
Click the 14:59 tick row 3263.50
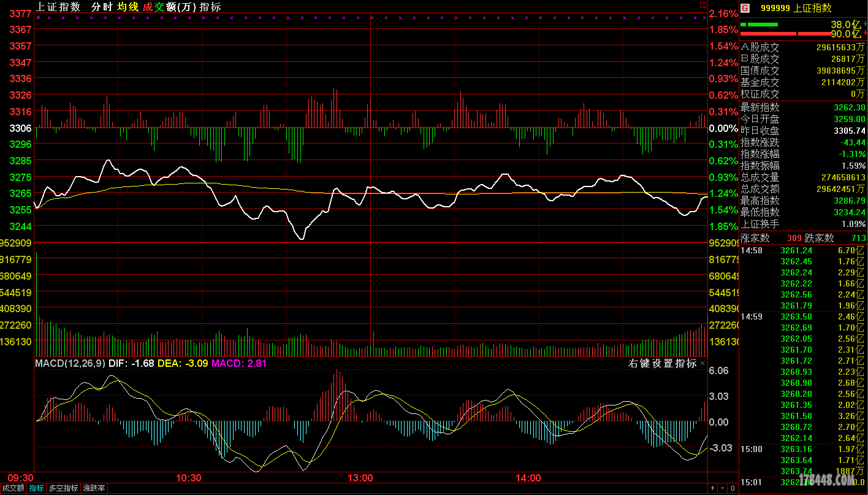(x=803, y=317)
